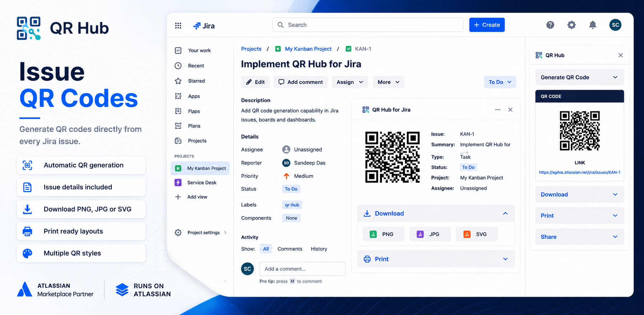Click the Jira logo
Viewport: 644px width, 315px height.
[x=204, y=26]
